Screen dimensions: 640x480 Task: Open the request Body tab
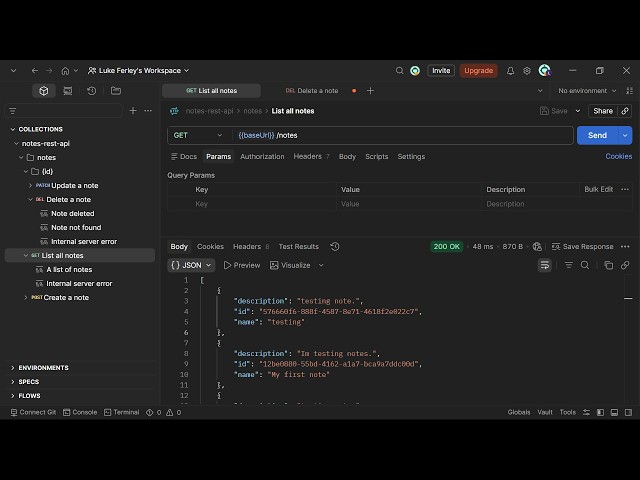tap(347, 157)
